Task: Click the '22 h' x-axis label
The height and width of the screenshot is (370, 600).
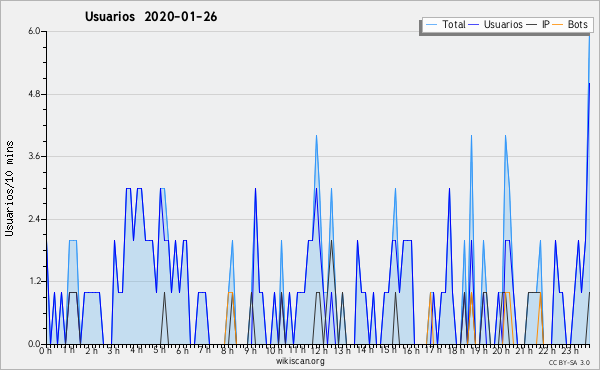Action: [x=547, y=351]
